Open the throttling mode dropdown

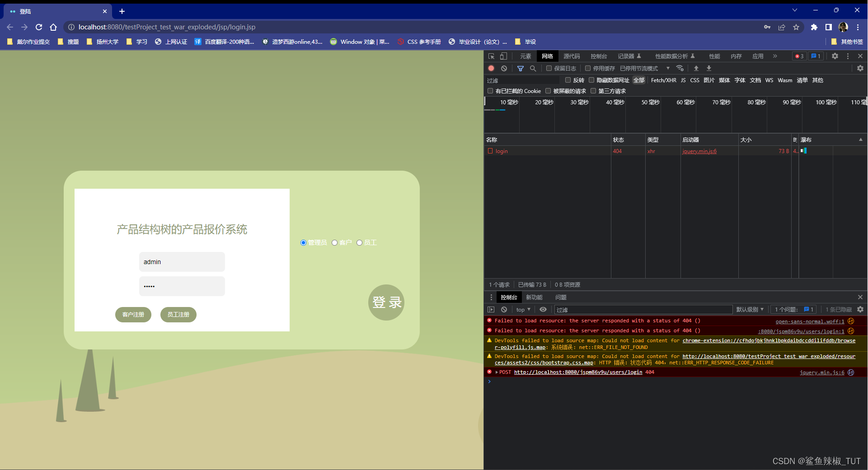645,68
